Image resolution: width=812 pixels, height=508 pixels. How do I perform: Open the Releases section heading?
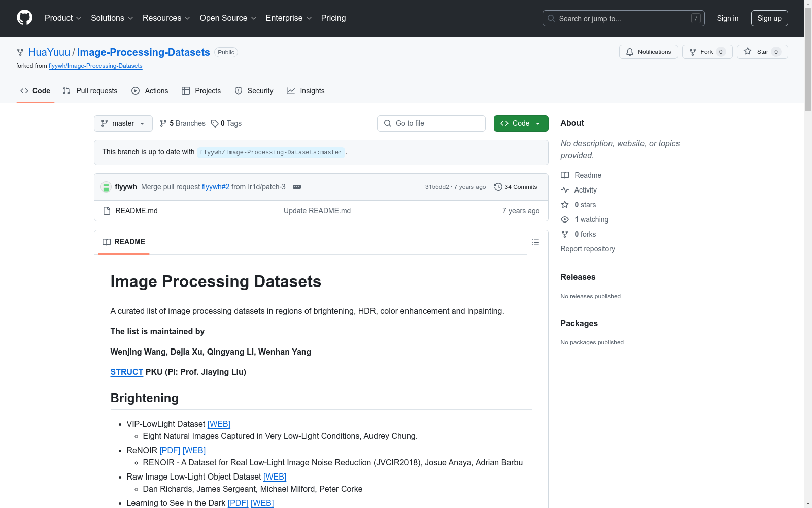[578, 277]
